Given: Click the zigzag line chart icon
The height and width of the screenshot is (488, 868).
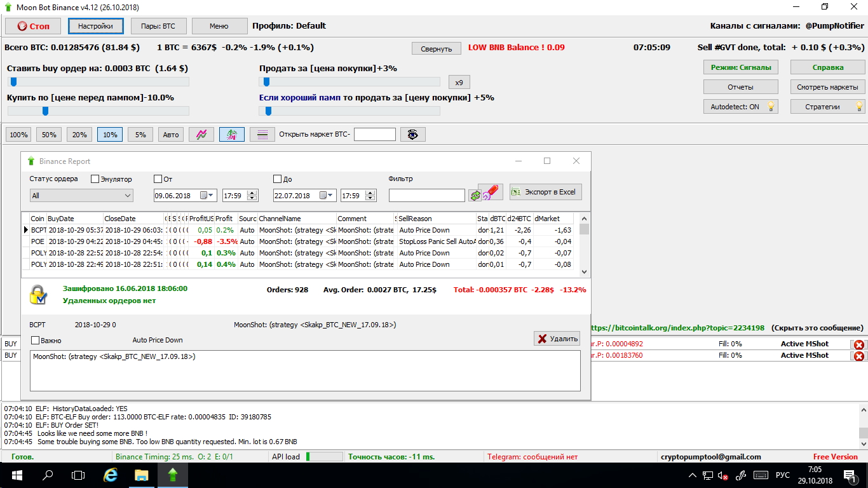Looking at the screenshot, I should point(201,135).
